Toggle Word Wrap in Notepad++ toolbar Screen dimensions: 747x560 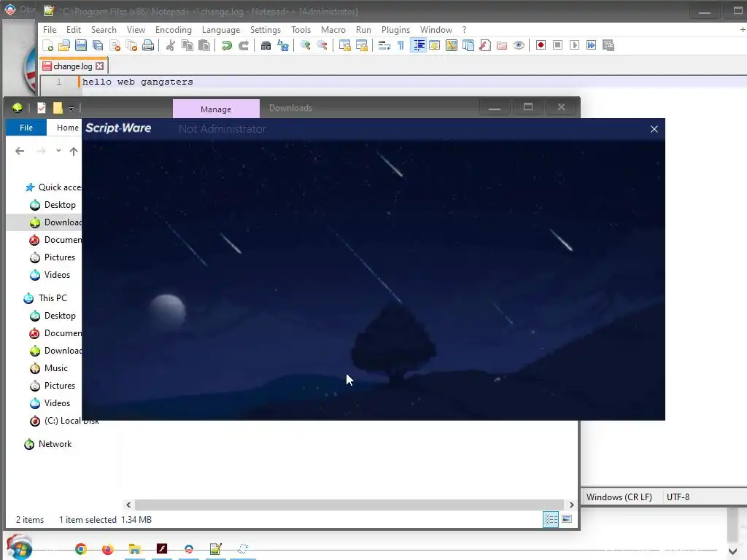point(384,45)
